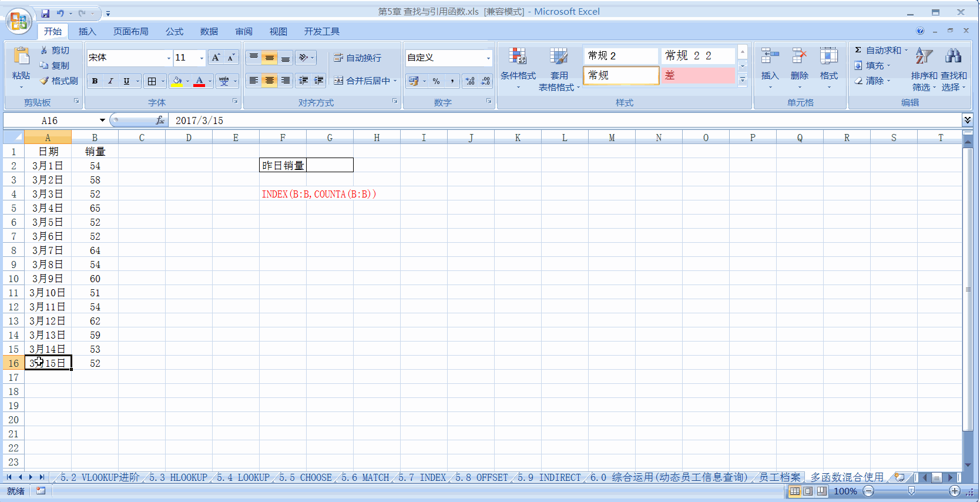
Task: Apply the 常规 2 cell style
Action: 621,56
